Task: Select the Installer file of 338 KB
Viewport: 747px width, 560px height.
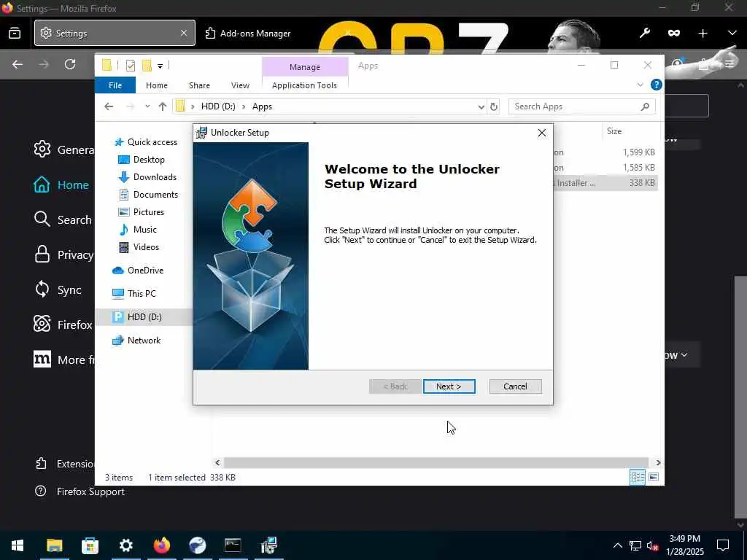Action: [x=605, y=183]
